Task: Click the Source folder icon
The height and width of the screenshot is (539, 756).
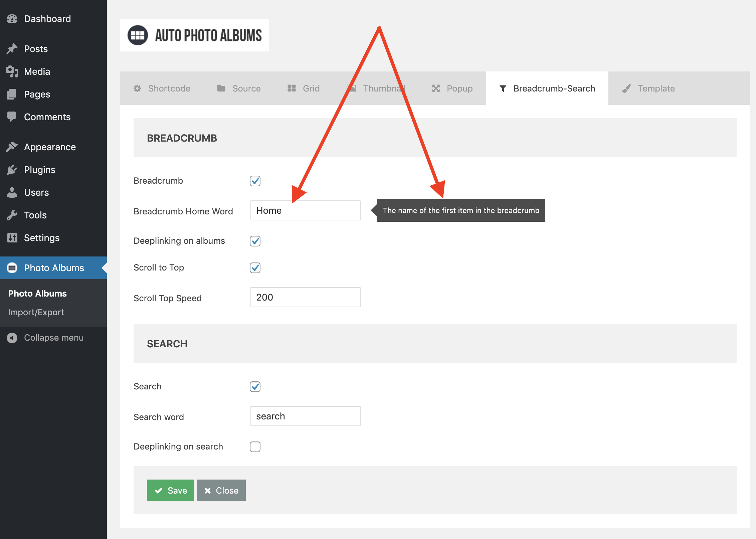Action: point(221,88)
